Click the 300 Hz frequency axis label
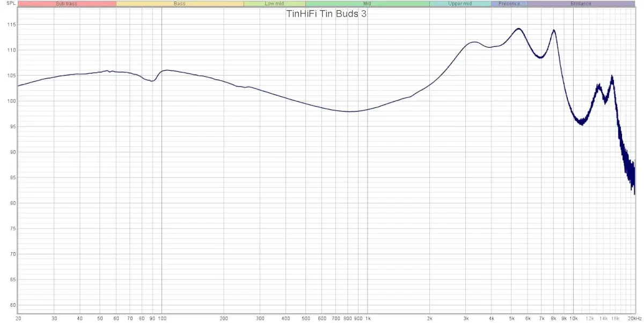Viewport: 644px width, 323px height. 260,318
